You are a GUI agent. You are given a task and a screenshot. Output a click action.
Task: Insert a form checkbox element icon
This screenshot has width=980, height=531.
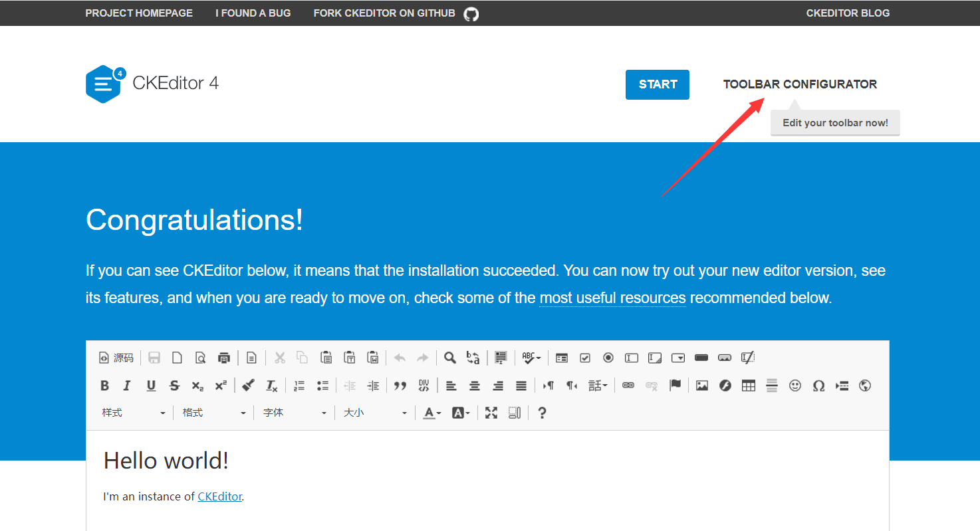tap(585, 358)
